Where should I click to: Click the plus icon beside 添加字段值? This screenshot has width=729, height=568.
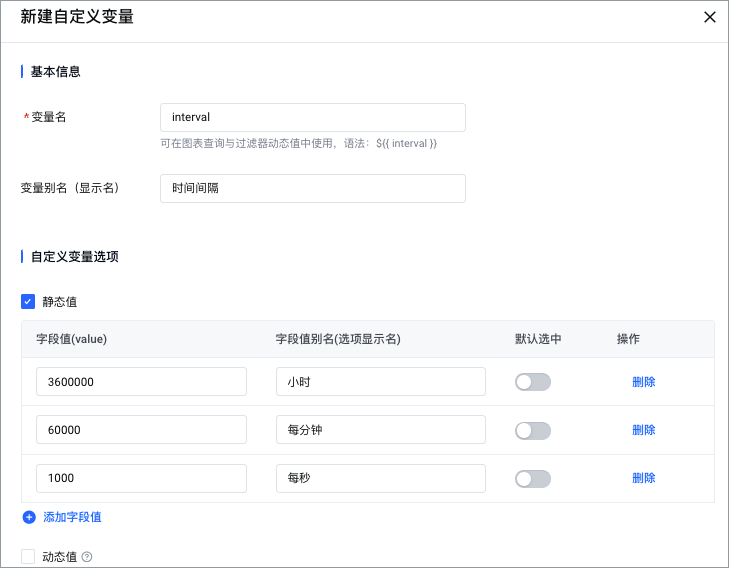29,517
